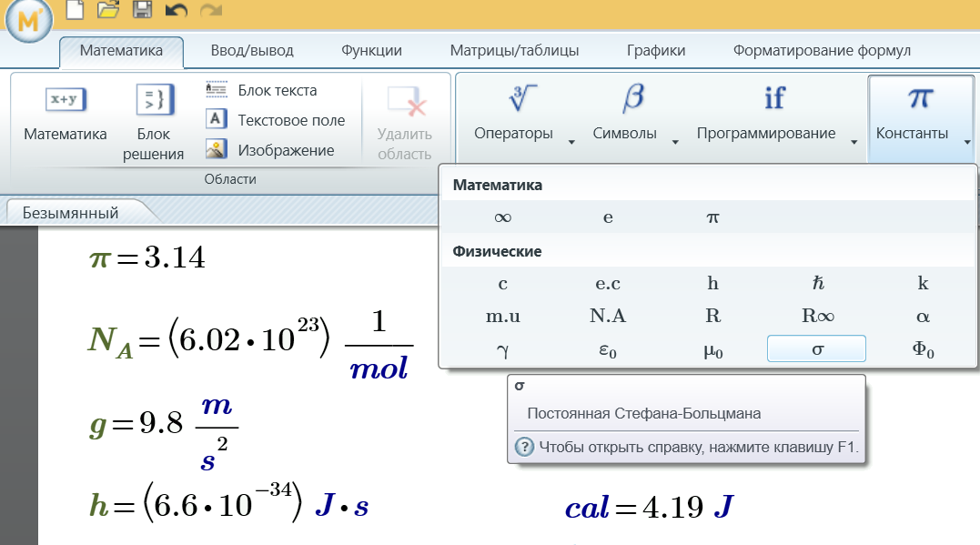The width and height of the screenshot is (980, 545).
Task: Select the h=6.6·10⁻³⁴ J·s equation
Action: point(228,502)
